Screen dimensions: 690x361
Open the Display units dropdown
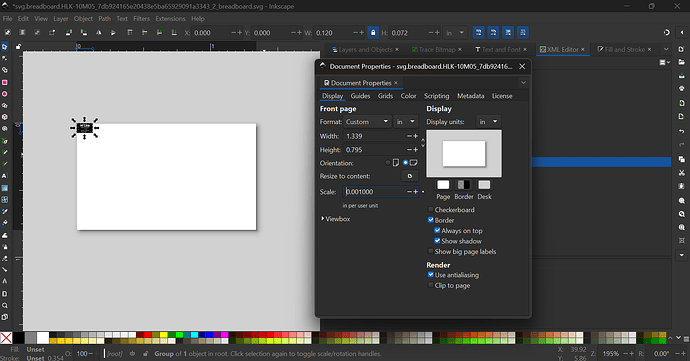tap(488, 122)
